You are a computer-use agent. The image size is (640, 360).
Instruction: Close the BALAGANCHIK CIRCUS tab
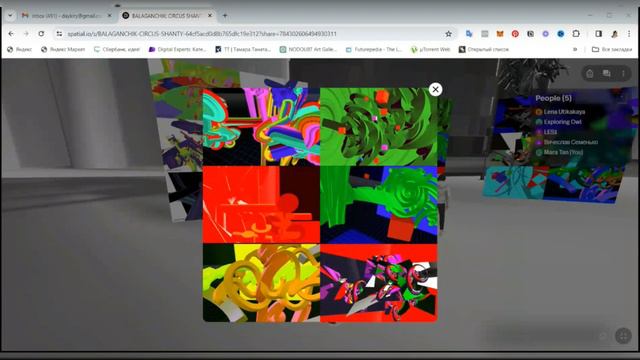[x=210, y=16]
